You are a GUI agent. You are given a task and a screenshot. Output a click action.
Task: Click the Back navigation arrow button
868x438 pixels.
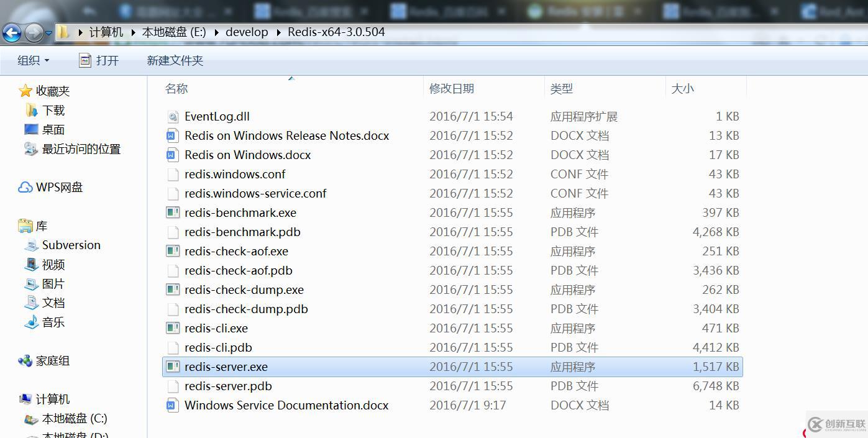point(12,32)
